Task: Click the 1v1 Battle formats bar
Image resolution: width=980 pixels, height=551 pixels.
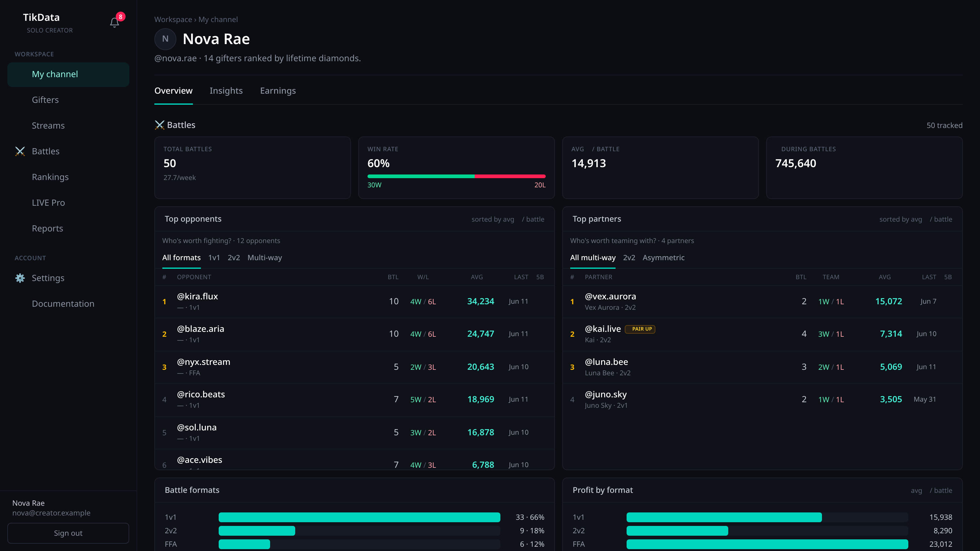Action: 360,517
